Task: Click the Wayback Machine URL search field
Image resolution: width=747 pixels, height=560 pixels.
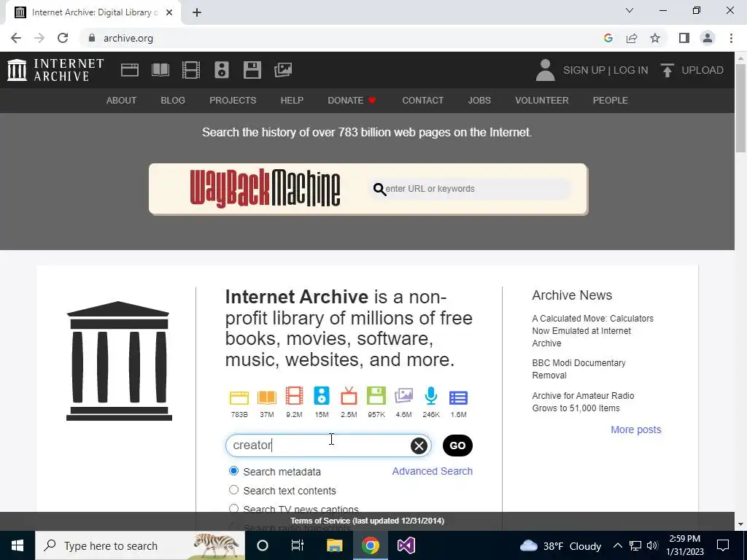Action: 471,189
